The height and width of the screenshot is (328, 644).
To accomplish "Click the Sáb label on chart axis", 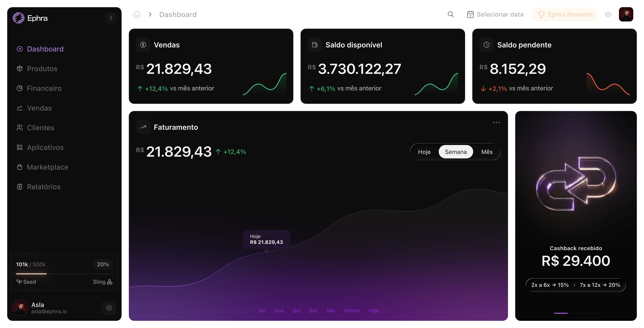I will (x=331, y=311).
